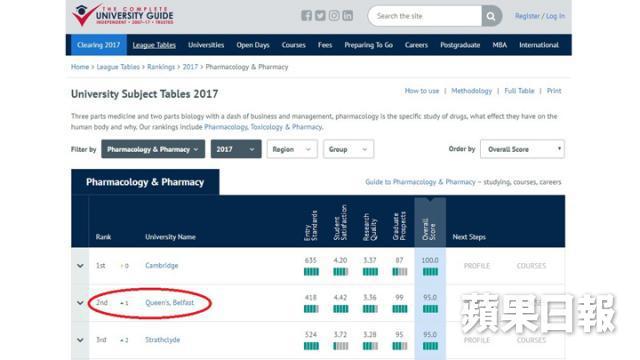Image resolution: width=640 pixels, height=360 pixels.
Task: Open the MBA menu item
Action: 500,45
